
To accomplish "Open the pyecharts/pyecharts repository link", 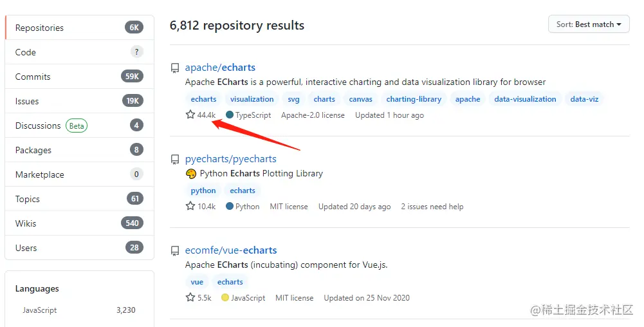I will (230, 159).
